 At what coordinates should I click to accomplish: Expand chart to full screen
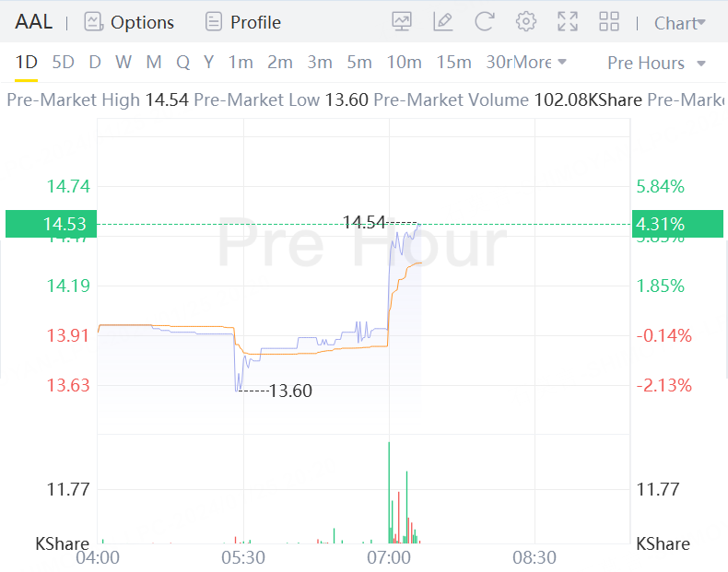[x=568, y=21]
